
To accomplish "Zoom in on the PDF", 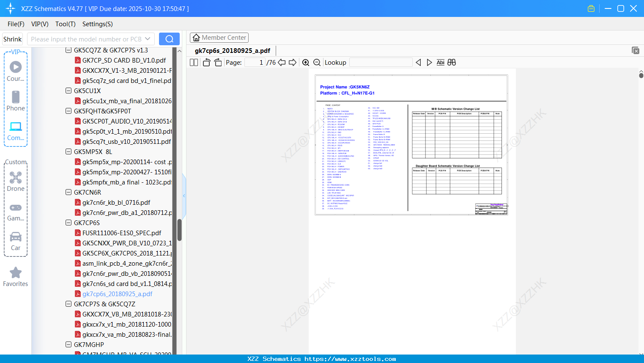I will 306,62.
